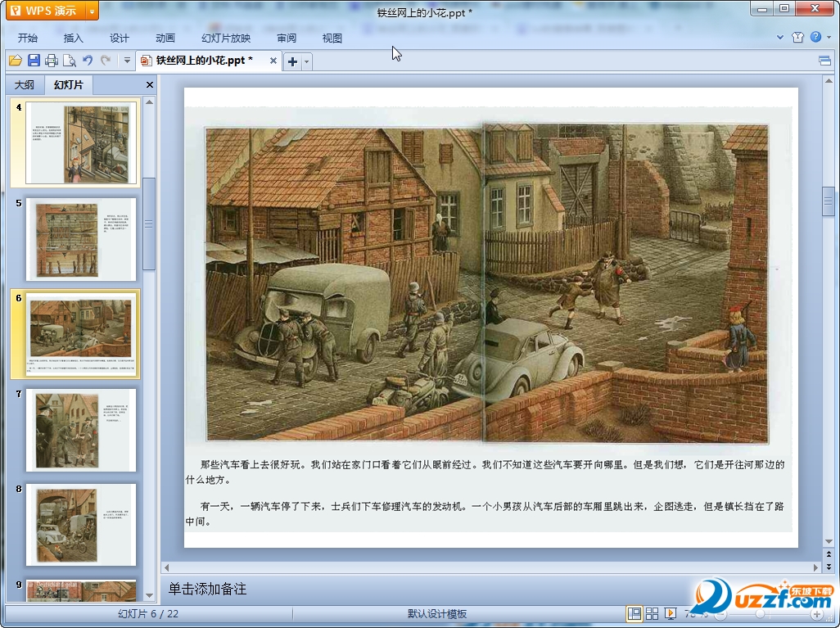Viewport: 840px width, 628px height.
Task: Click the skin (shirt) icon at top right
Action: [798, 38]
